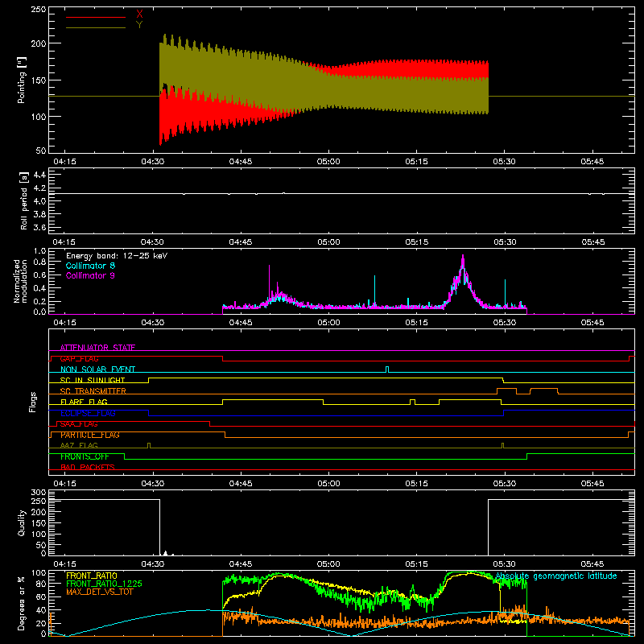The image size is (644, 644).
Task: Click 05:30 time label under Flags plot
Action: (505, 484)
